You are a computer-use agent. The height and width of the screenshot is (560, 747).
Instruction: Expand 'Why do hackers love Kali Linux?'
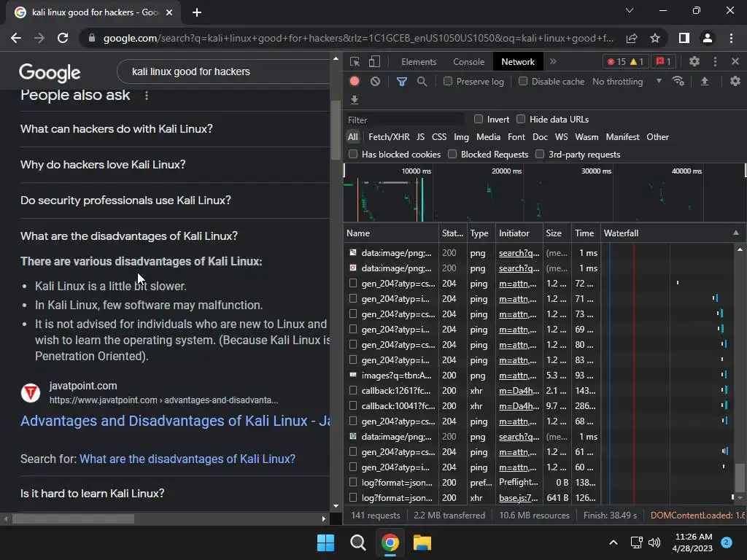[175, 164]
